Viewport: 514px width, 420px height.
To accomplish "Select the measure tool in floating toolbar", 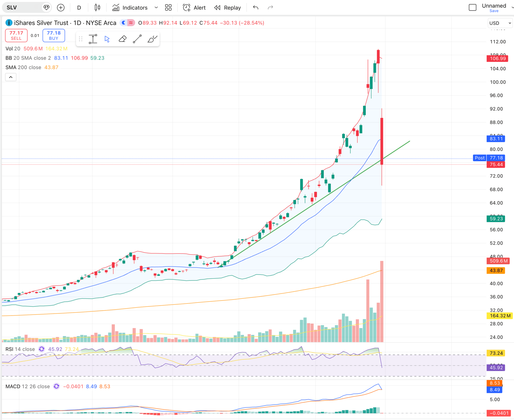I will [x=93, y=39].
